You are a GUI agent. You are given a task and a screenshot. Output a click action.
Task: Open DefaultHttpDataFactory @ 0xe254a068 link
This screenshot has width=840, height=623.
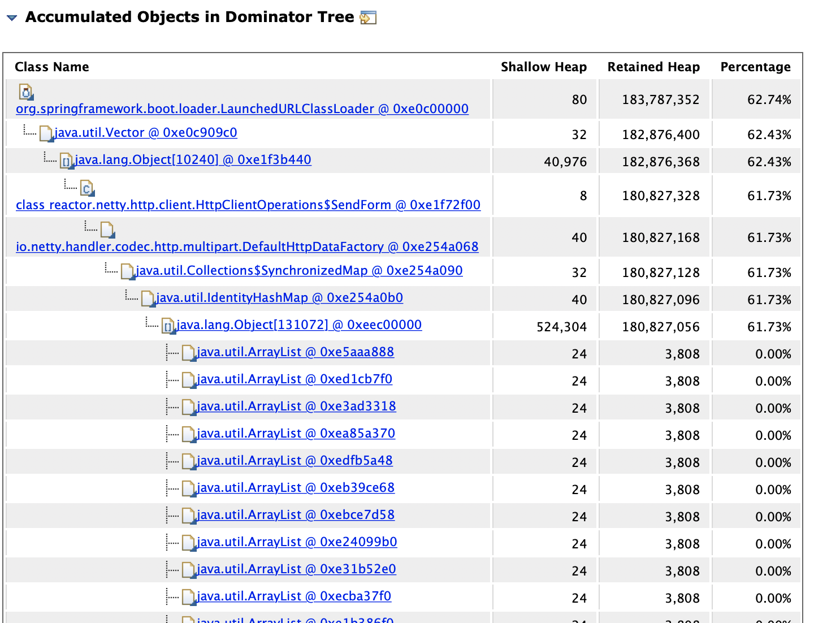[247, 246]
